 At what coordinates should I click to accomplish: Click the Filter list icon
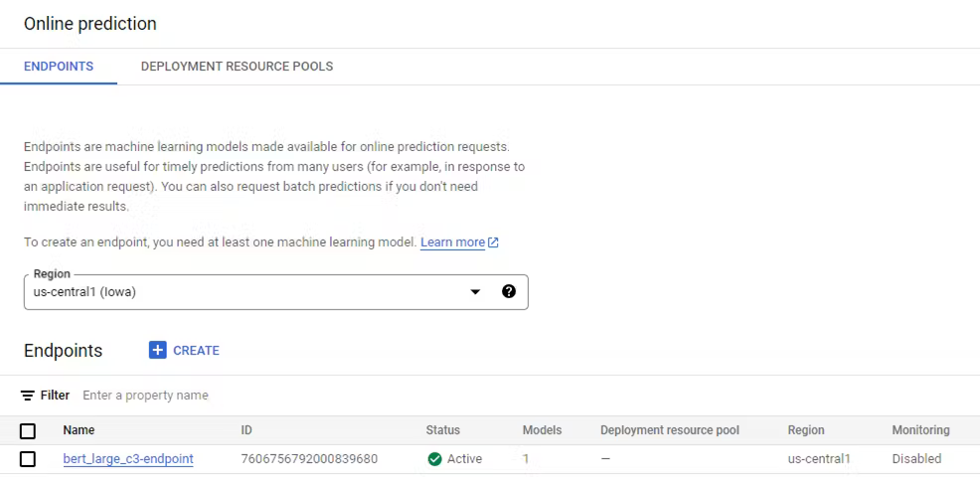click(x=28, y=396)
